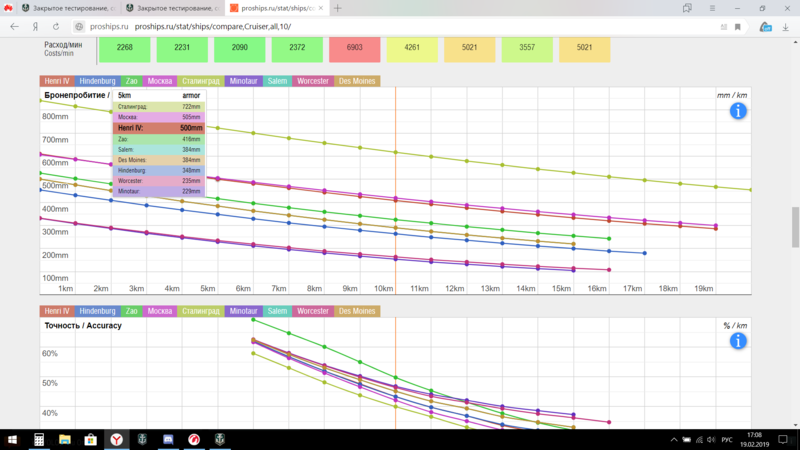Open File Explorer from the taskbar
The image size is (800, 450).
pos(65,439)
